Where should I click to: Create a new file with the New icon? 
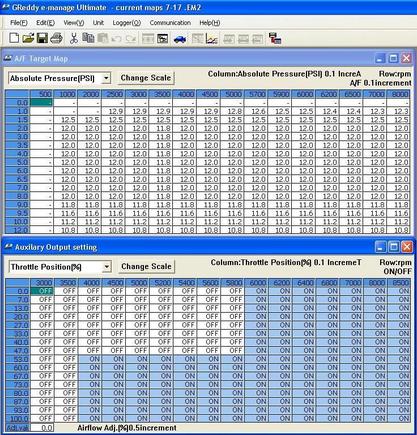(14, 38)
